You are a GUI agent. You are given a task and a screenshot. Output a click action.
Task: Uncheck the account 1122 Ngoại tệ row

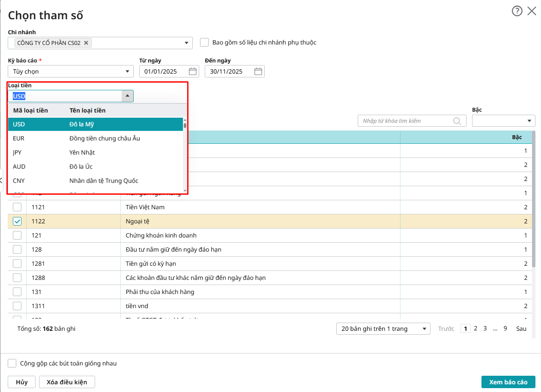point(17,221)
